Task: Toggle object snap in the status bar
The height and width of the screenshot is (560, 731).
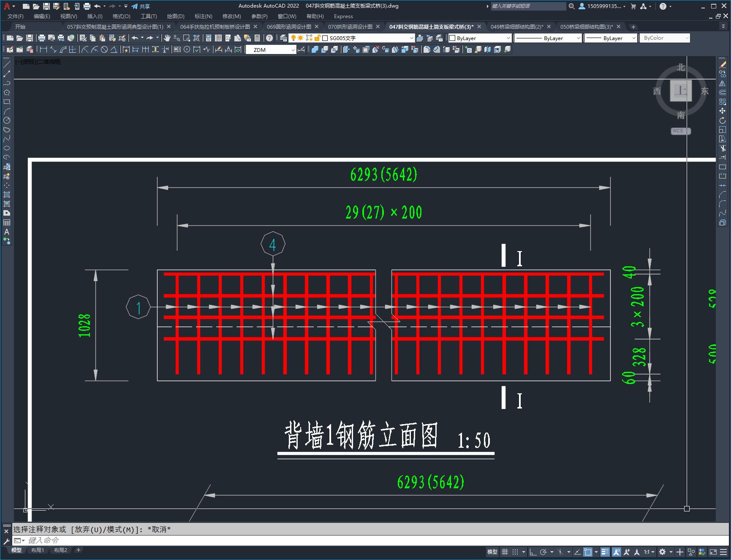Action: [x=588, y=552]
